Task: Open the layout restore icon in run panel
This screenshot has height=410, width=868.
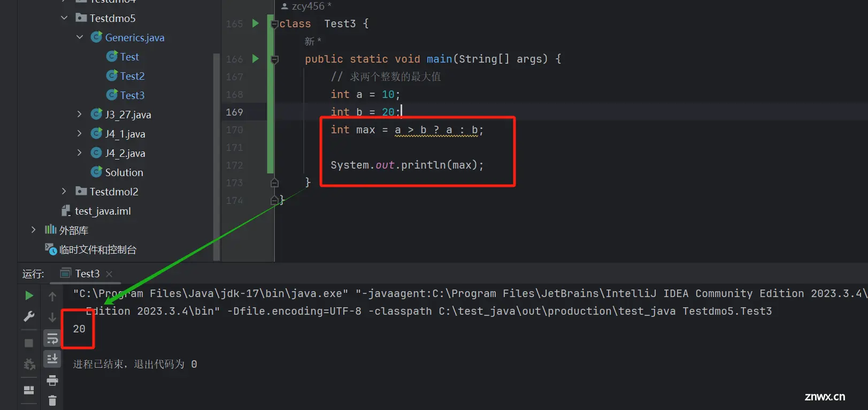Action: [x=29, y=390]
